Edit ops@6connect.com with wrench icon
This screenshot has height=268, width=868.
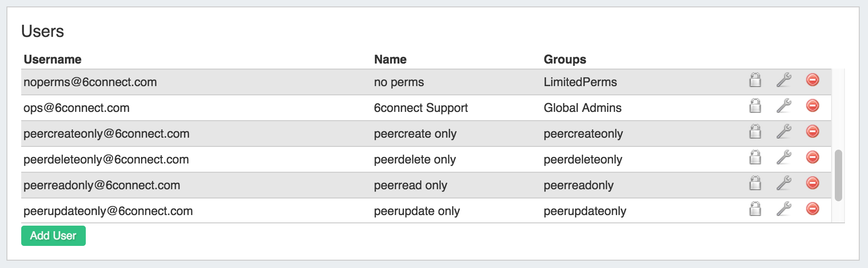click(784, 106)
